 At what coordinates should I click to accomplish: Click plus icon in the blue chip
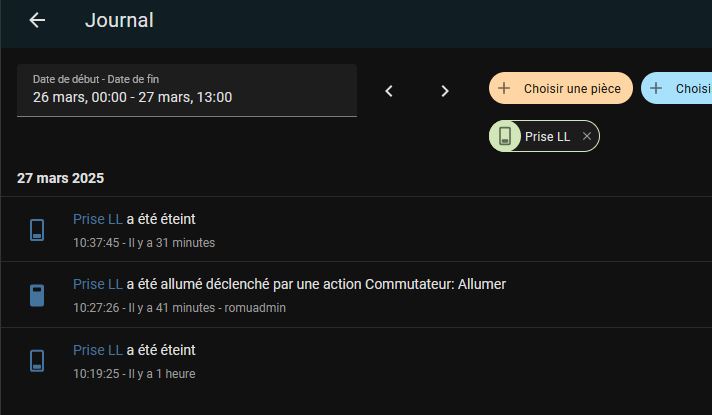[656, 88]
